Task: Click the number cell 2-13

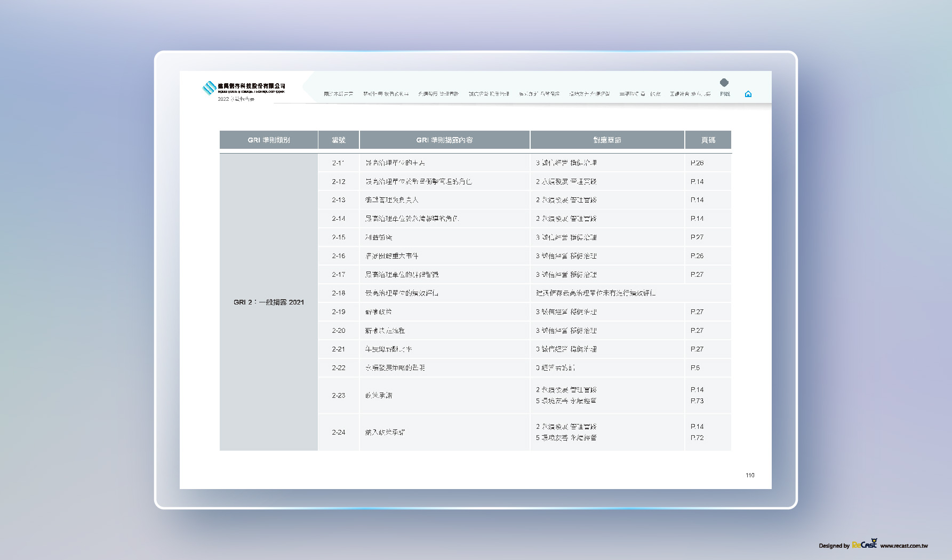Action: (x=339, y=200)
